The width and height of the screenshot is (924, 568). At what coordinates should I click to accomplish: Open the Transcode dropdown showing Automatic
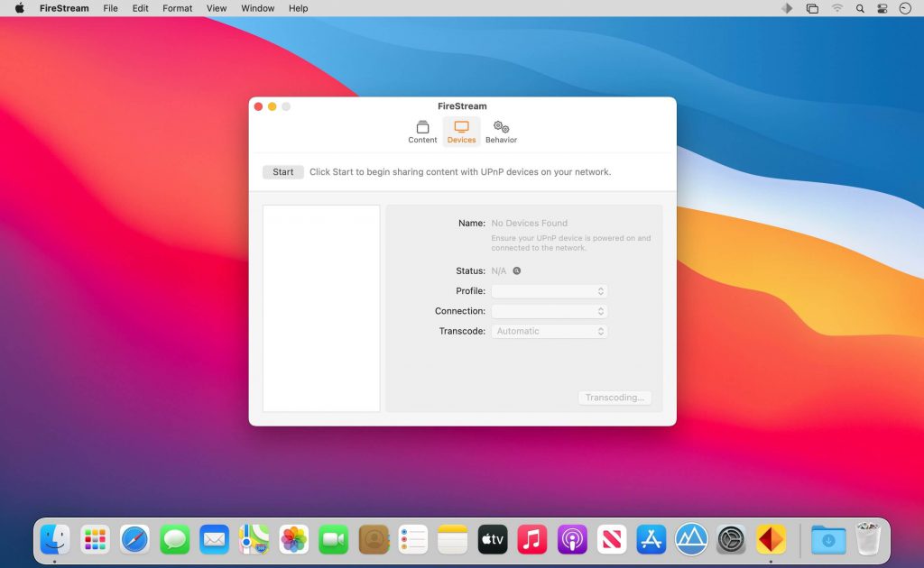[550, 331]
